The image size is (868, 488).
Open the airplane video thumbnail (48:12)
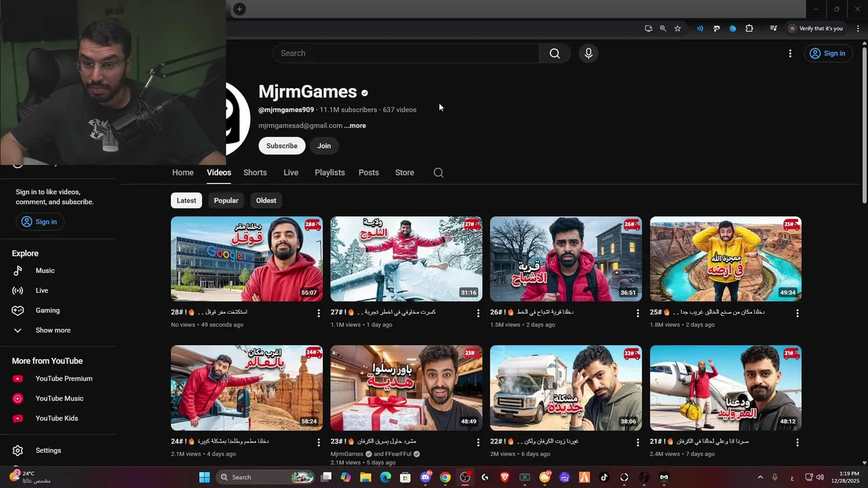[726, 388]
